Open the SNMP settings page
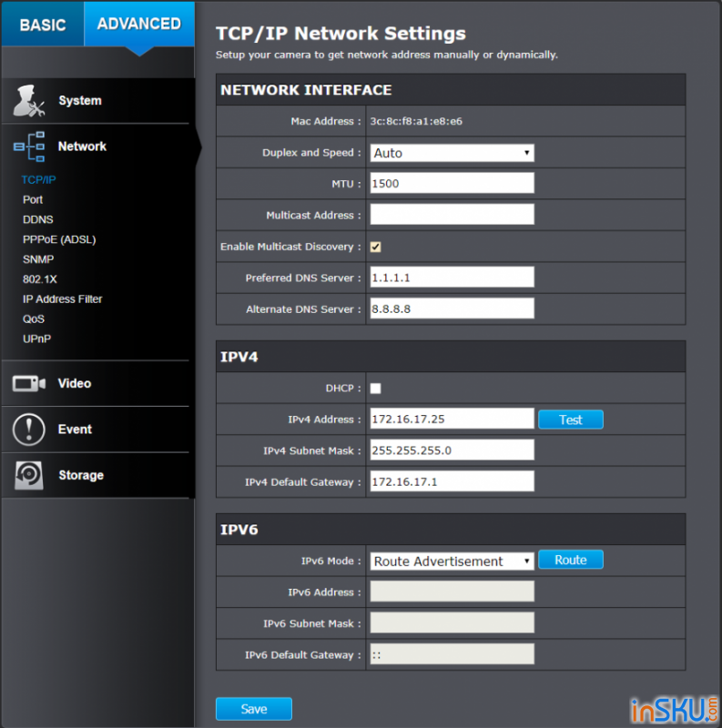722x728 pixels. 38,259
